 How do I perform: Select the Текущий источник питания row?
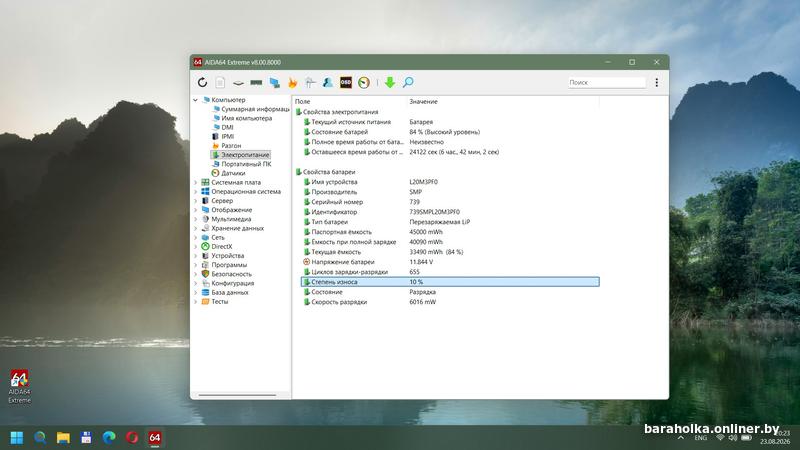[x=451, y=122]
